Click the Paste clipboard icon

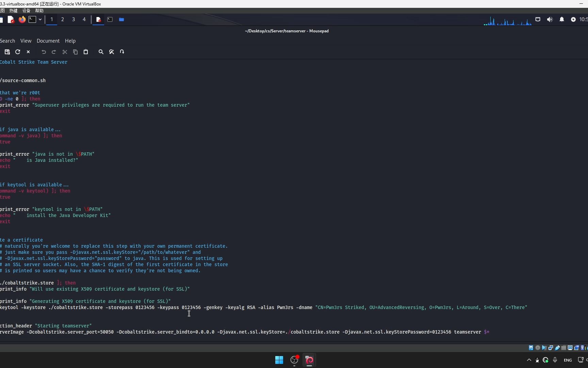tap(86, 52)
